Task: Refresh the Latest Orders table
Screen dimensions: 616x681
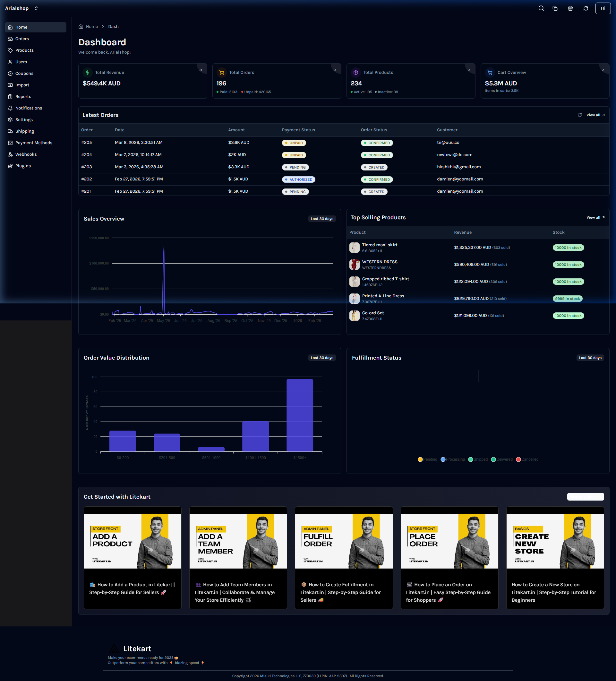Action: (579, 115)
